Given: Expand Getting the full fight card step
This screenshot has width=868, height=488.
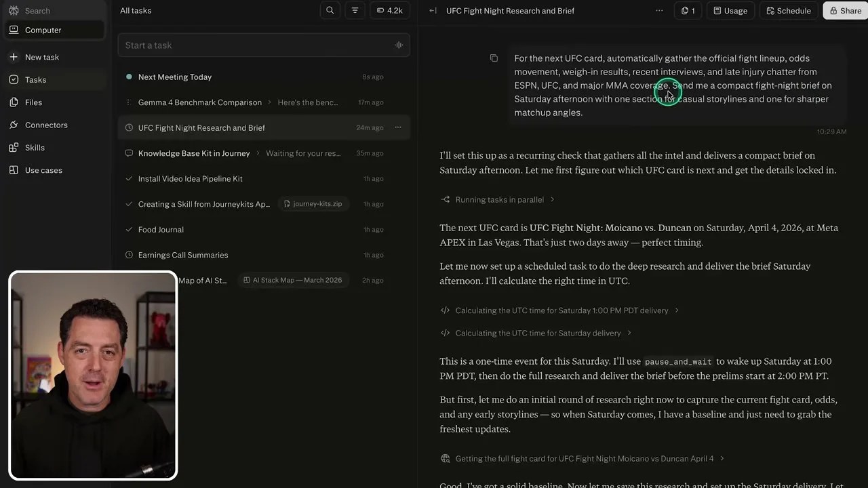Looking at the screenshot, I should [582, 458].
